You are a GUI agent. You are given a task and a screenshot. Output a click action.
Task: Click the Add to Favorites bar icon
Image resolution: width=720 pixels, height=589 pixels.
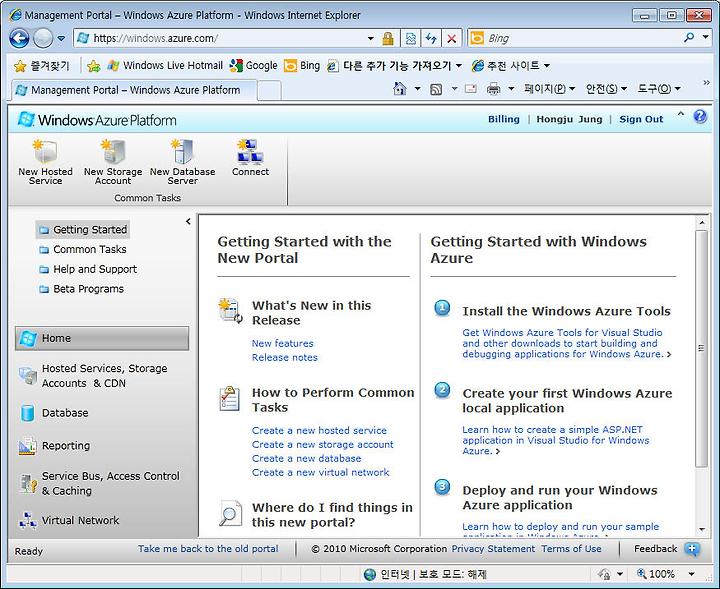tap(94, 66)
